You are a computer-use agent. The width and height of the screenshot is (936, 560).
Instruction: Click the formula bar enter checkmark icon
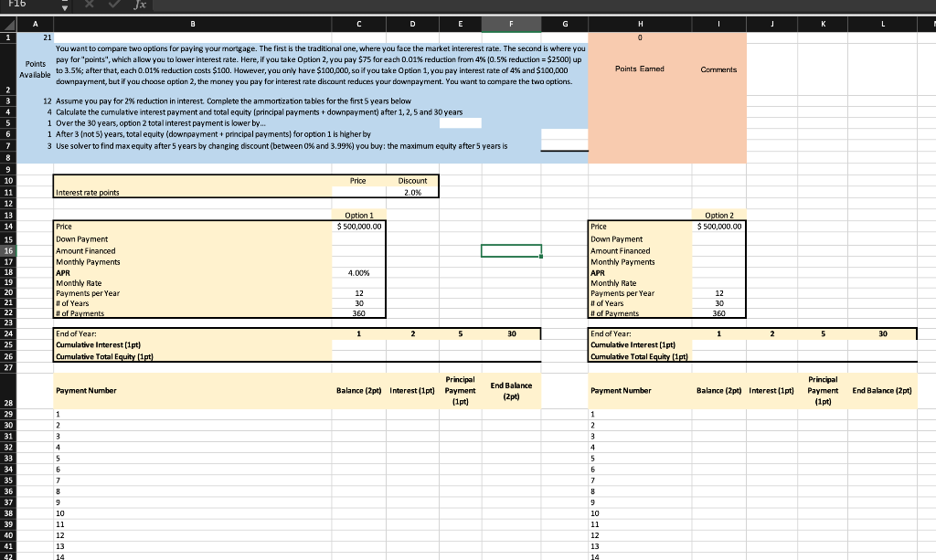[114, 5]
